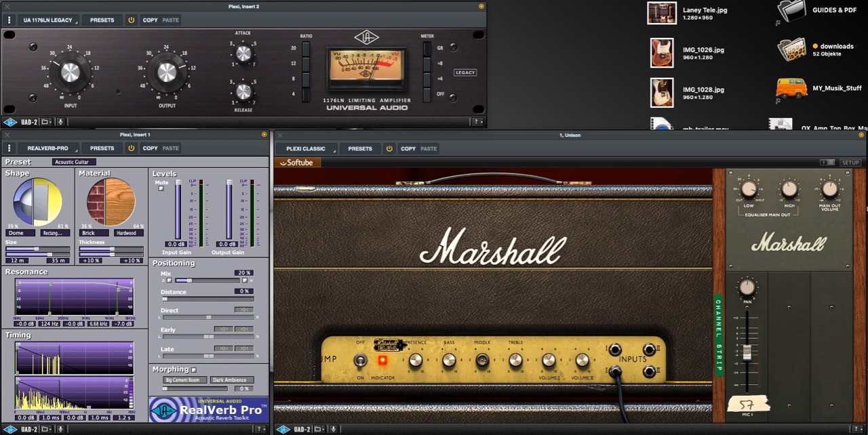
Task: Click the UA logo in 1176LN footer
Action: point(10,122)
